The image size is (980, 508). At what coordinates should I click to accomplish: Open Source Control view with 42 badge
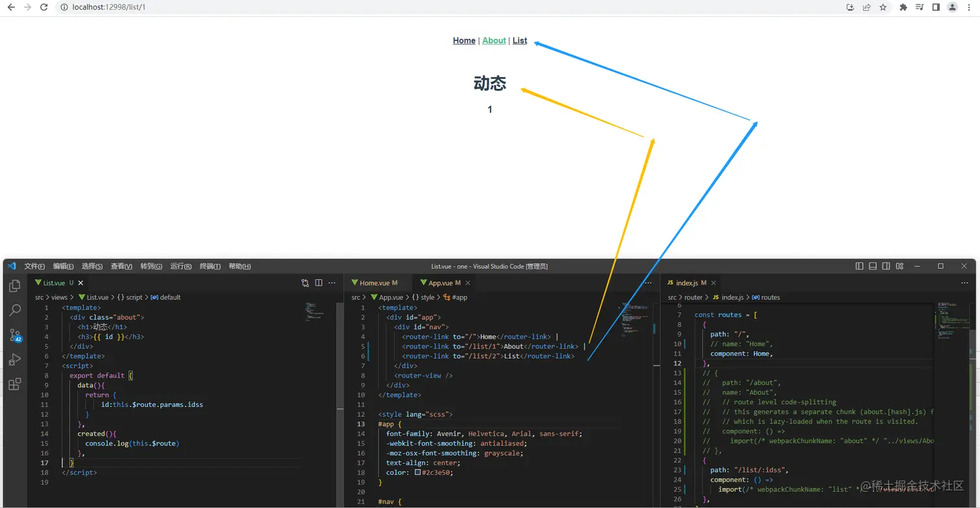(x=14, y=335)
